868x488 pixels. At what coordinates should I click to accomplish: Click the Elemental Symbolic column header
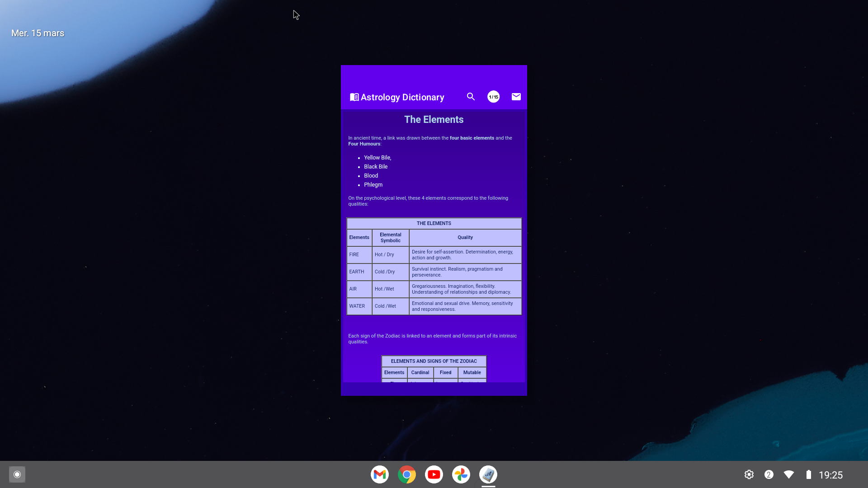coord(391,238)
